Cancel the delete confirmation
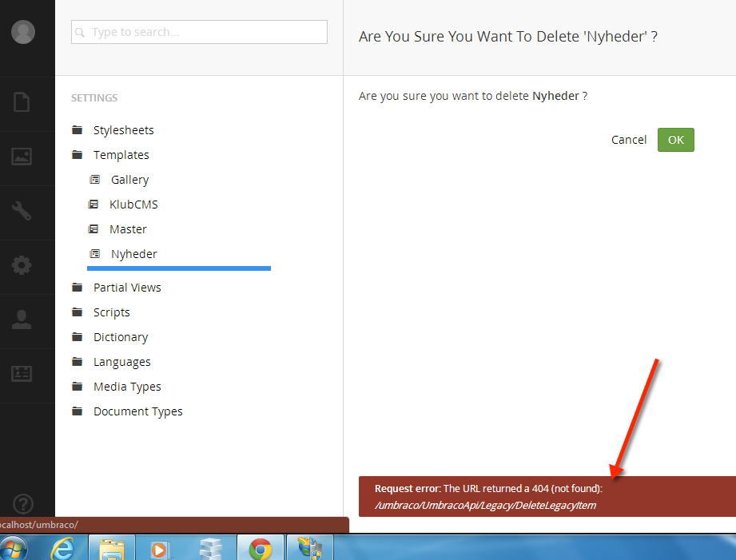Image resolution: width=736 pixels, height=560 pixels. 628,140
